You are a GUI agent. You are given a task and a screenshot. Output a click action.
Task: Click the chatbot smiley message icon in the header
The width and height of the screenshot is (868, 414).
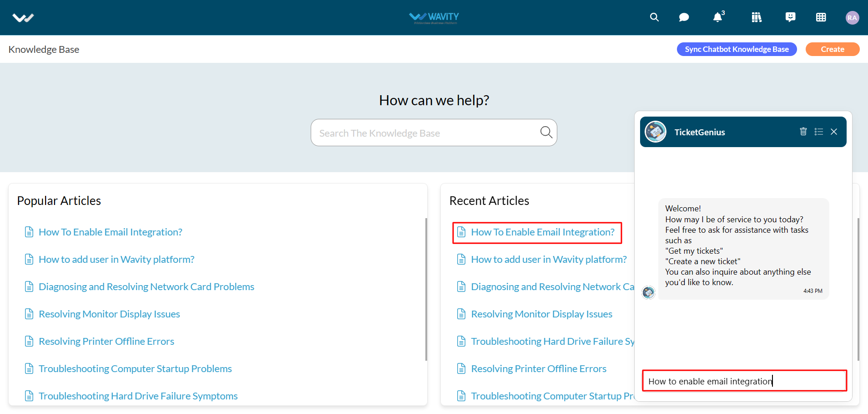791,17
